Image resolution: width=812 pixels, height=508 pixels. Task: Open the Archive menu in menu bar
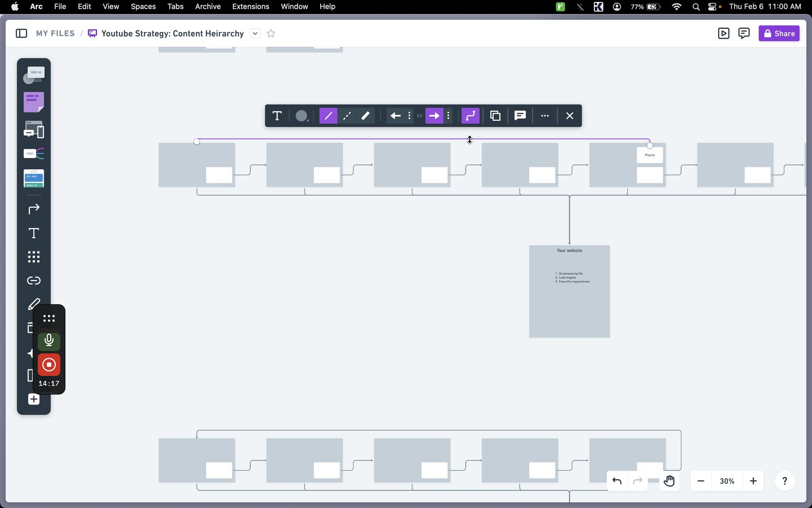[208, 7]
